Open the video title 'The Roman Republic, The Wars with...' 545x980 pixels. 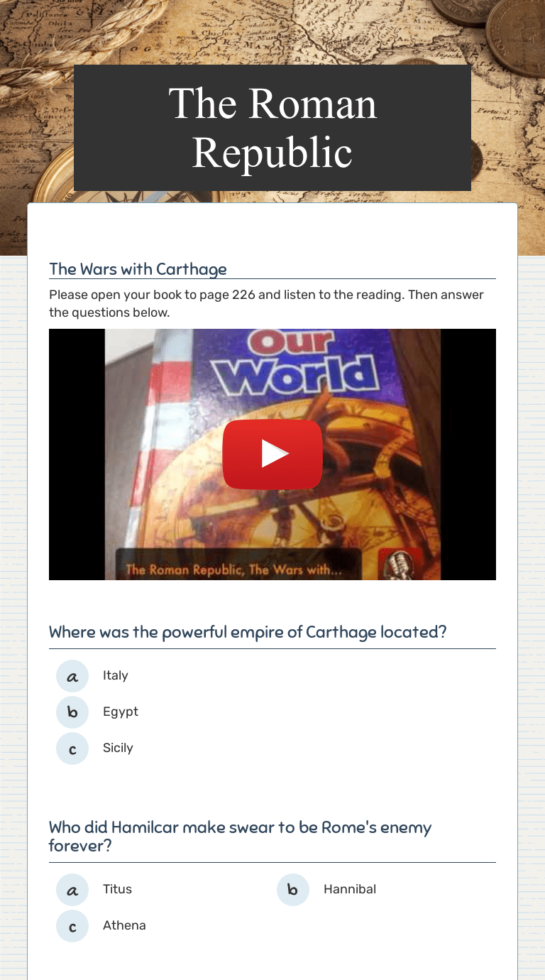pos(234,570)
